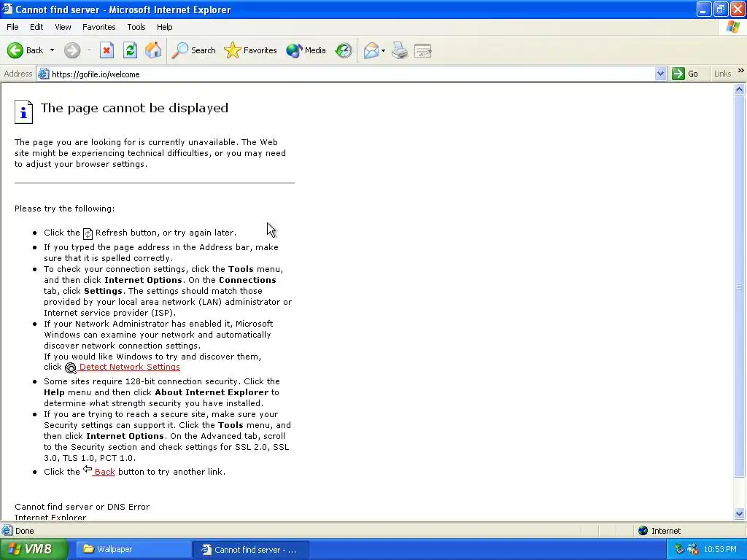Click the first system tray icon
The width and height of the screenshot is (747, 560).
[x=679, y=549]
